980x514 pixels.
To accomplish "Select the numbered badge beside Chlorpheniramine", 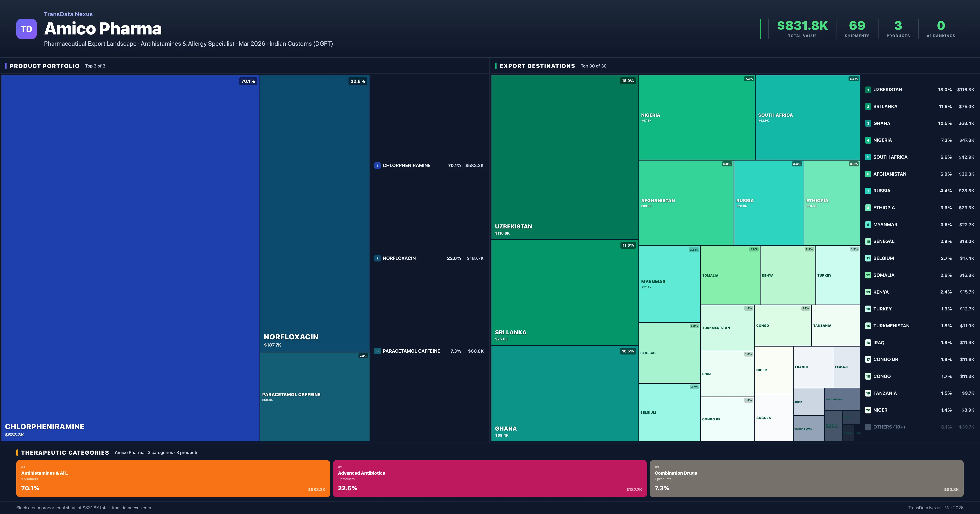I will tap(377, 165).
